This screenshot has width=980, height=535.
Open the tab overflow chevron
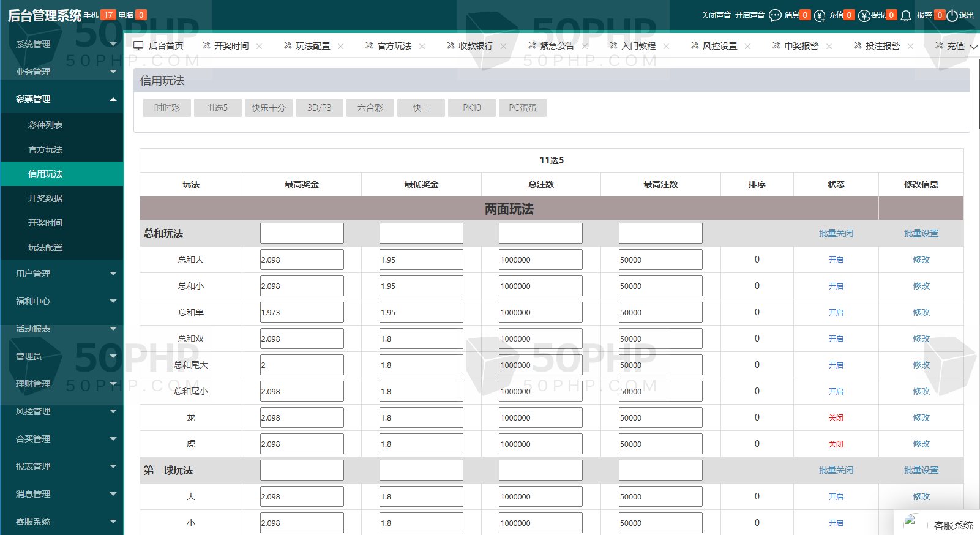[x=973, y=47]
